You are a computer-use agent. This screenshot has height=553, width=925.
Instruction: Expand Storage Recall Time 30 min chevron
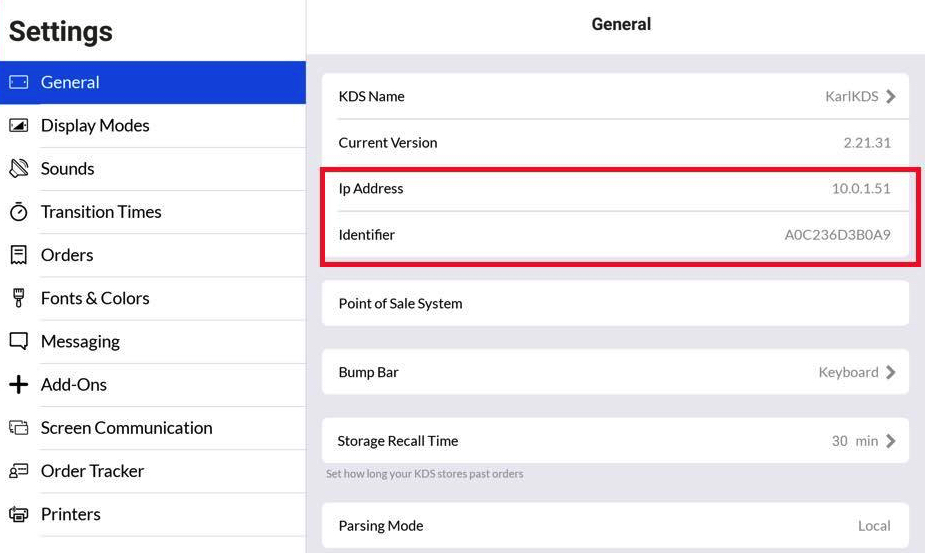pos(891,441)
